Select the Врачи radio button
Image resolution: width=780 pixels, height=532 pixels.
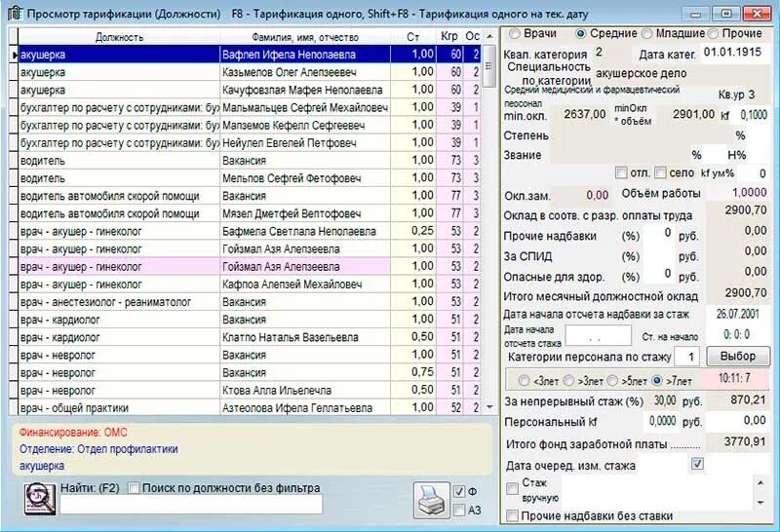coord(515,34)
